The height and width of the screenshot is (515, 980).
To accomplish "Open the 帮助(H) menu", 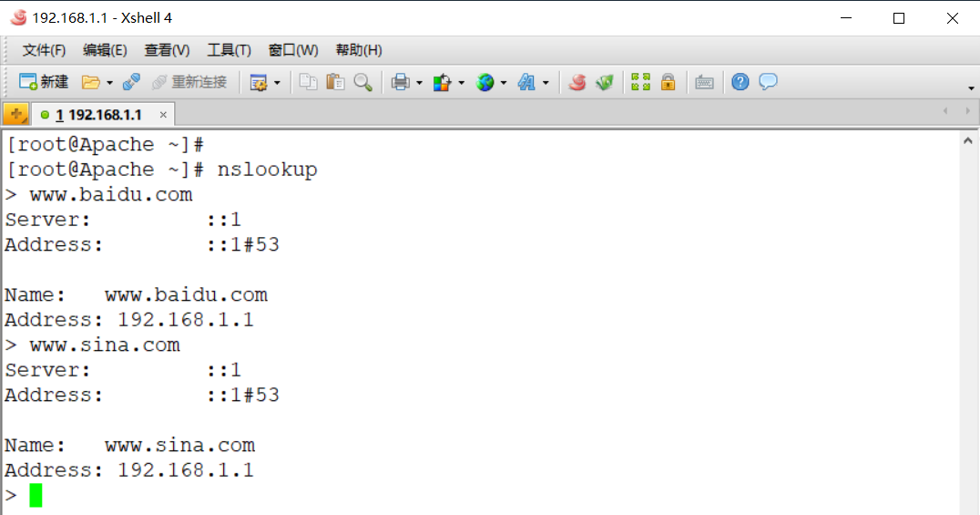I will click(359, 50).
